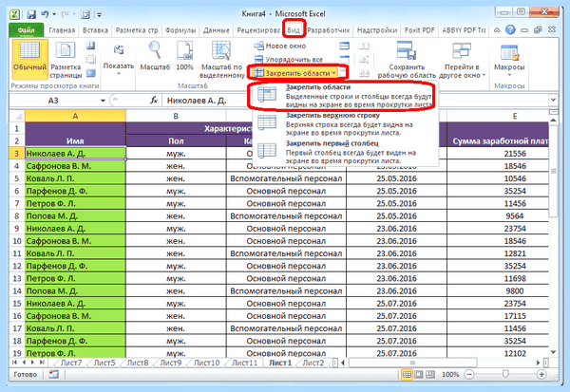Click the insert function fx icon
This screenshot has width=570, height=392.
154,101
